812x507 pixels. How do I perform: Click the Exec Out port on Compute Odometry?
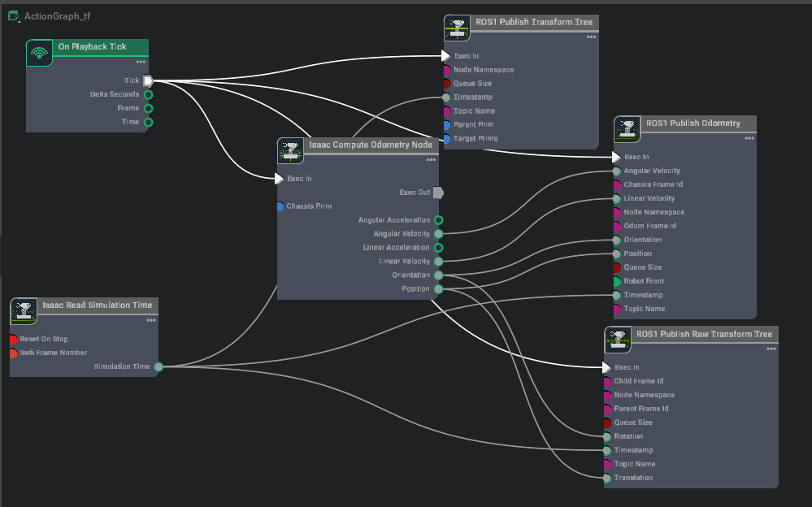click(x=438, y=193)
